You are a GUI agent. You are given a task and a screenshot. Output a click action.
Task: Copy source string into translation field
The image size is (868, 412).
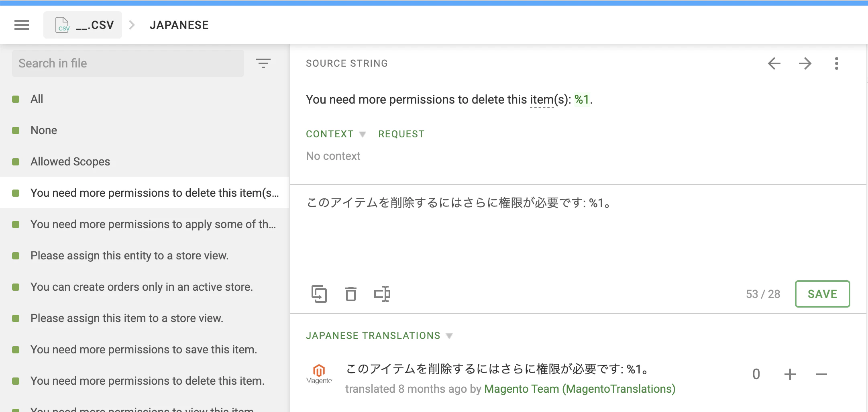coord(319,294)
